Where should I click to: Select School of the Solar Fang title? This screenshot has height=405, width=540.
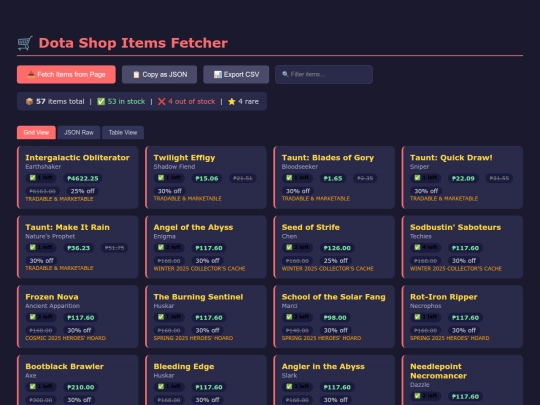tap(333, 297)
